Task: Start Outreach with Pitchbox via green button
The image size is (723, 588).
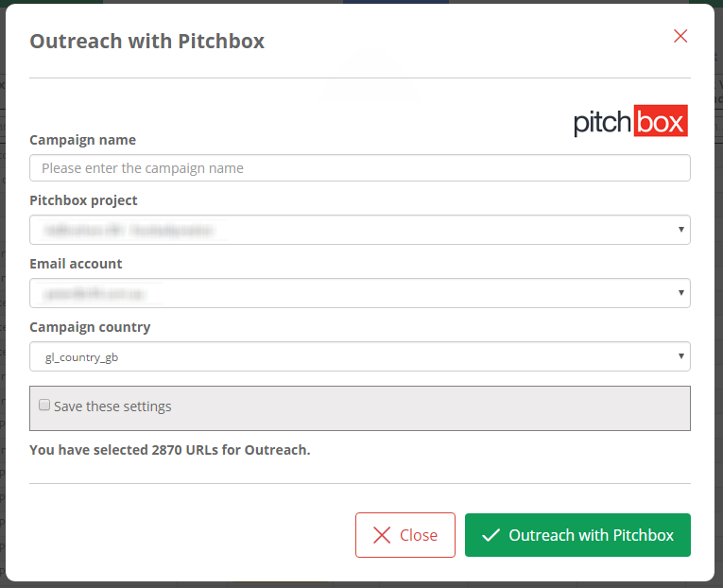Action: 577,535
